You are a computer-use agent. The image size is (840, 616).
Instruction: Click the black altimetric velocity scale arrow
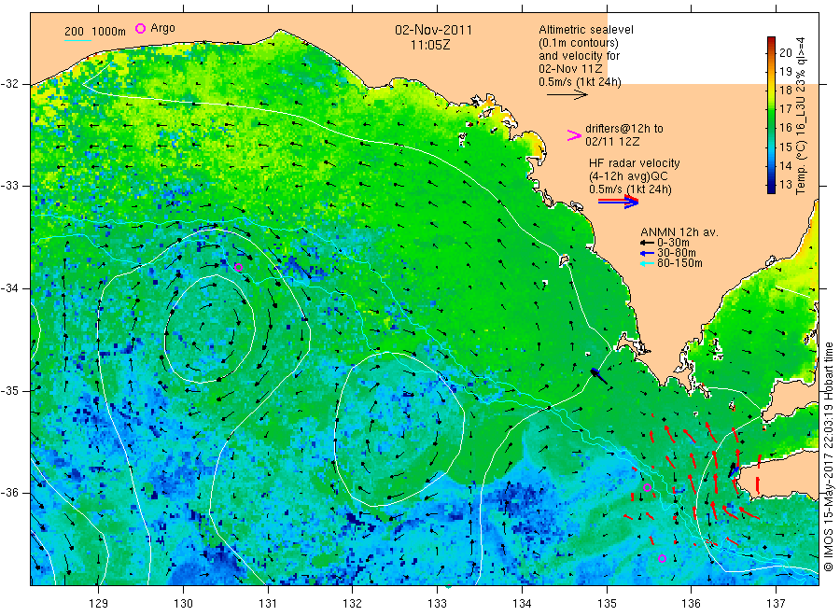click(567, 95)
